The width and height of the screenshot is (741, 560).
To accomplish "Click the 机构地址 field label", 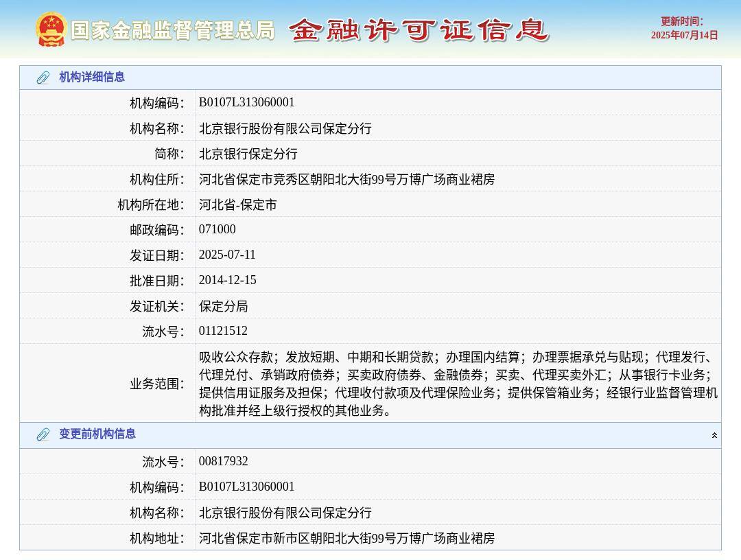I will tap(157, 538).
